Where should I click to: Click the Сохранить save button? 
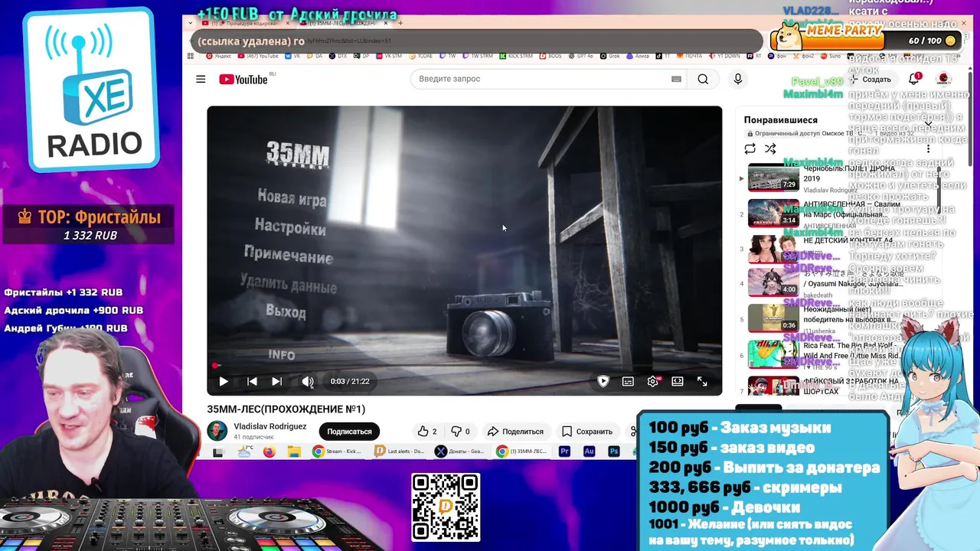(x=587, y=432)
